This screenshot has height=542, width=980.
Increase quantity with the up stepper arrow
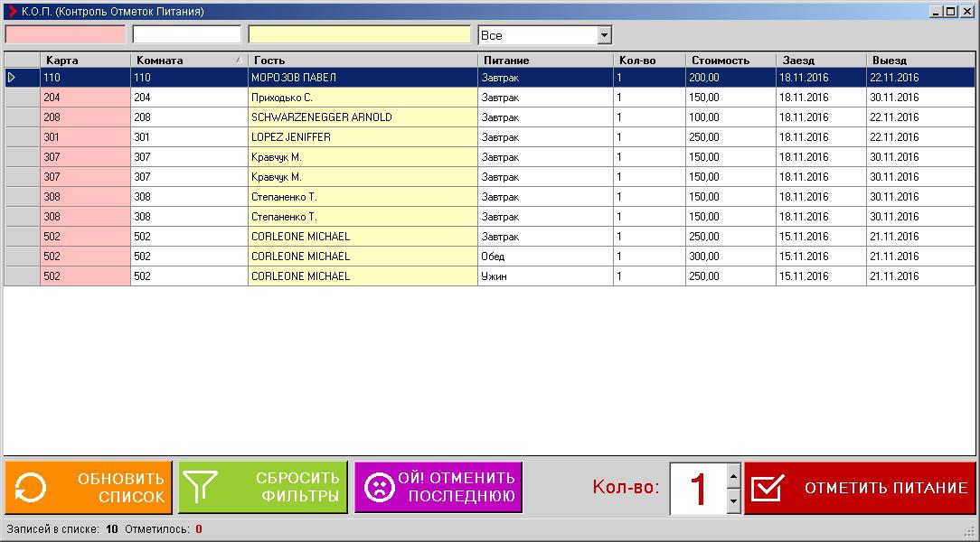tap(734, 476)
